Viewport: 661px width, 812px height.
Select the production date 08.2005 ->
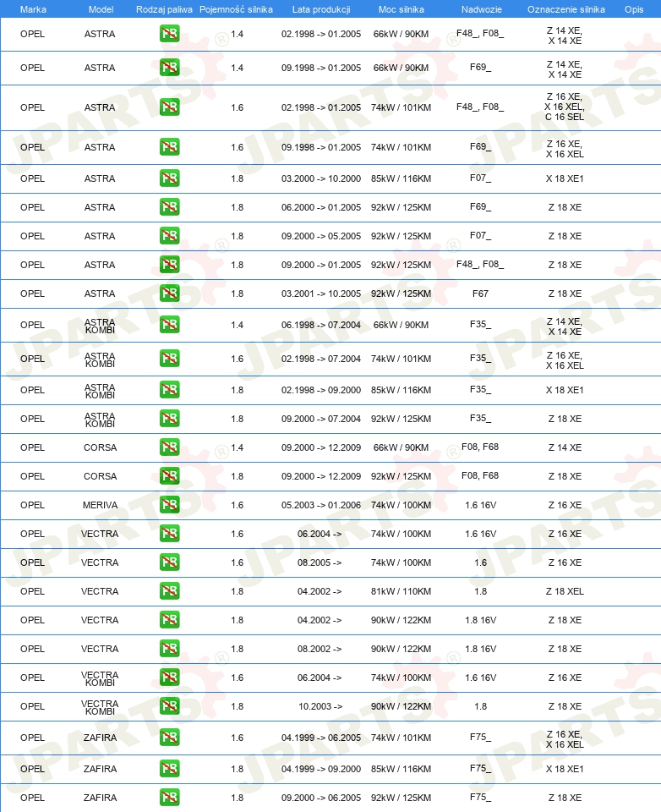click(x=320, y=562)
